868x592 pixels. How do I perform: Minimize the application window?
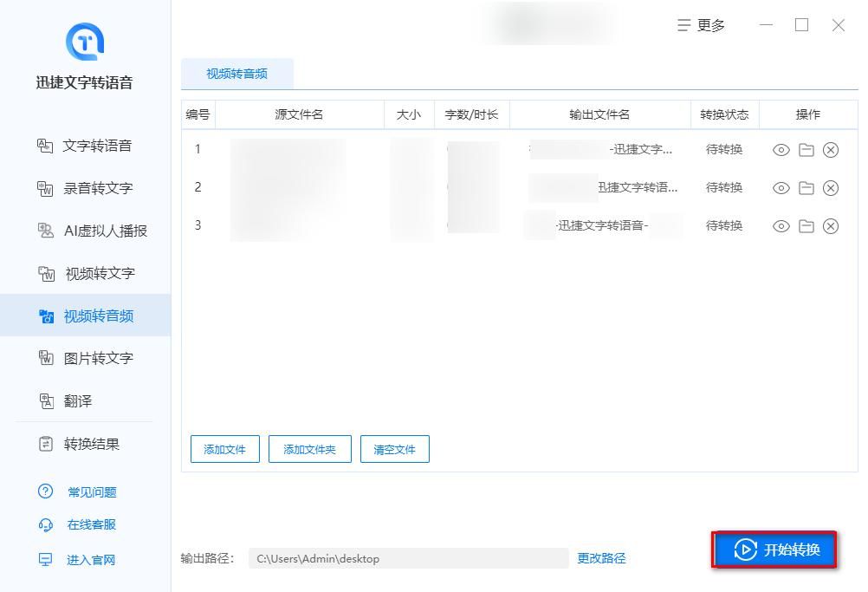click(x=766, y=25)
